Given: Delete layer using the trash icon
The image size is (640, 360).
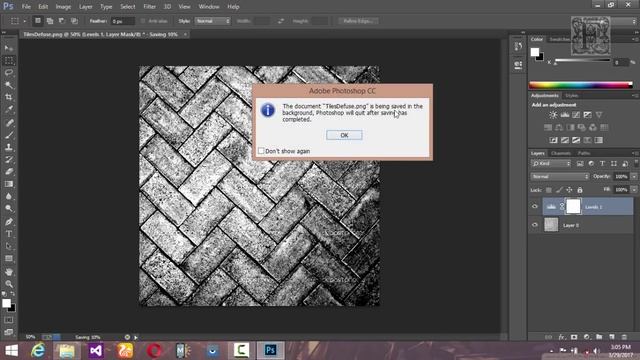Looking at the screenshot, I should [624, 337].
